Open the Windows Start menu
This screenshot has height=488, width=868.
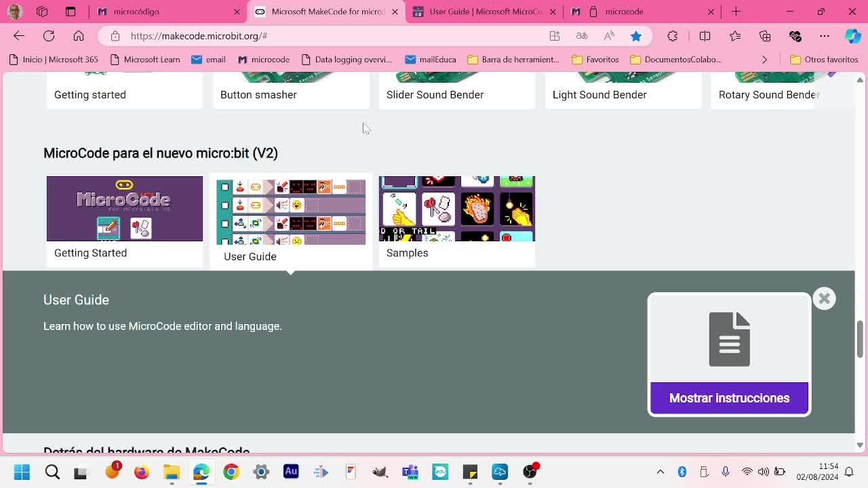point(22,472)
